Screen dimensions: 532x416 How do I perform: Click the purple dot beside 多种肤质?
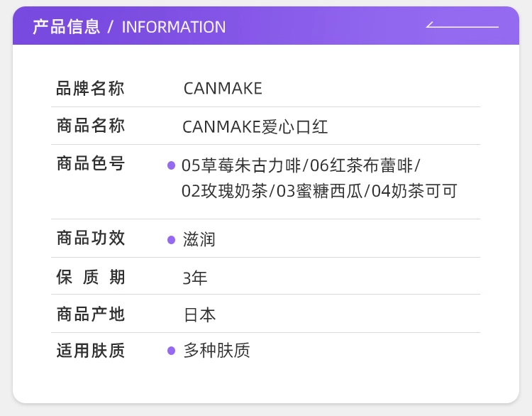171,351
